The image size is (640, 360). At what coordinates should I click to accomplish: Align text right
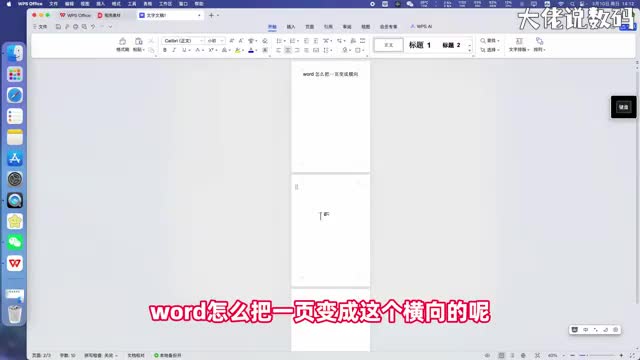point(297,50)
